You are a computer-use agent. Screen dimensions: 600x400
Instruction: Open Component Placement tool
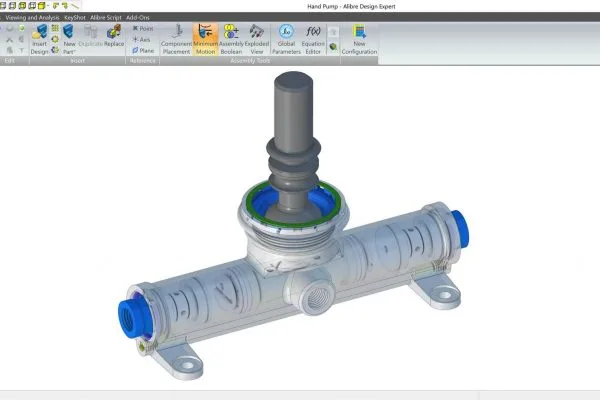tap(176, 39)
